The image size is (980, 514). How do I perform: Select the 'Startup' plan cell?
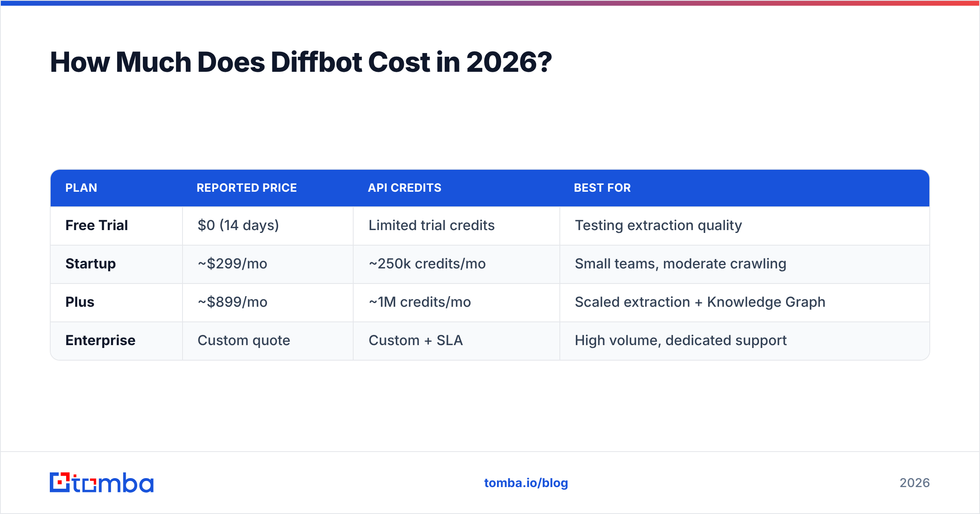(116, 264)
